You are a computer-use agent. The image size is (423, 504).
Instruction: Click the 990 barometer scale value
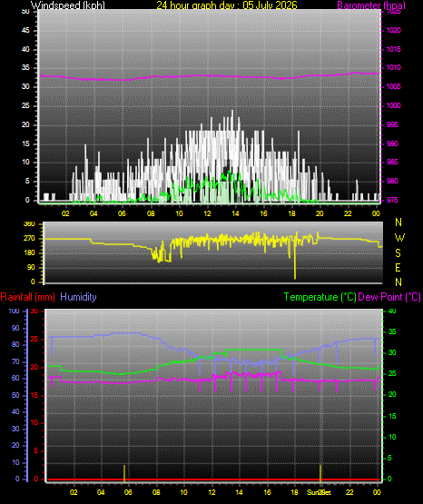392,143
